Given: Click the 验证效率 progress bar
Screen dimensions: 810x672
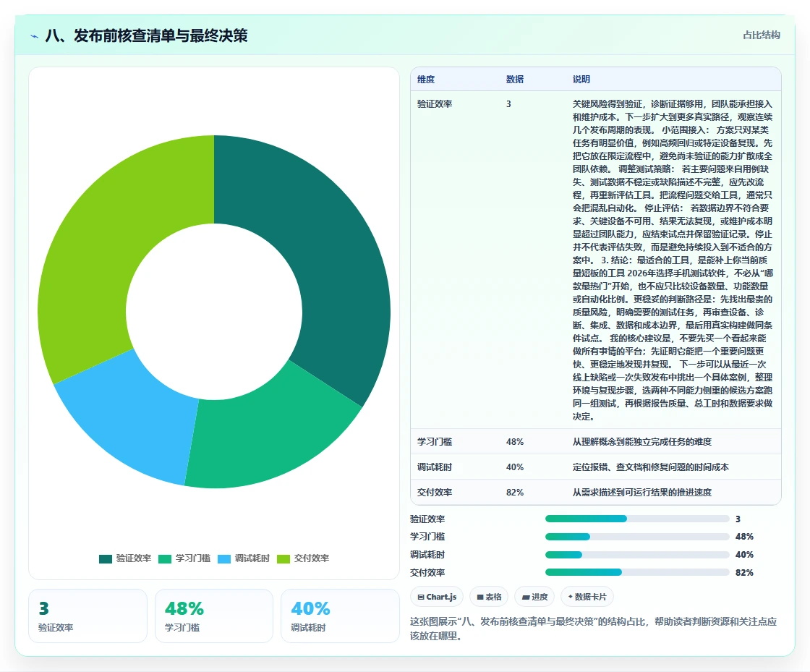Looking at the screenshot, I should (637, 519).
